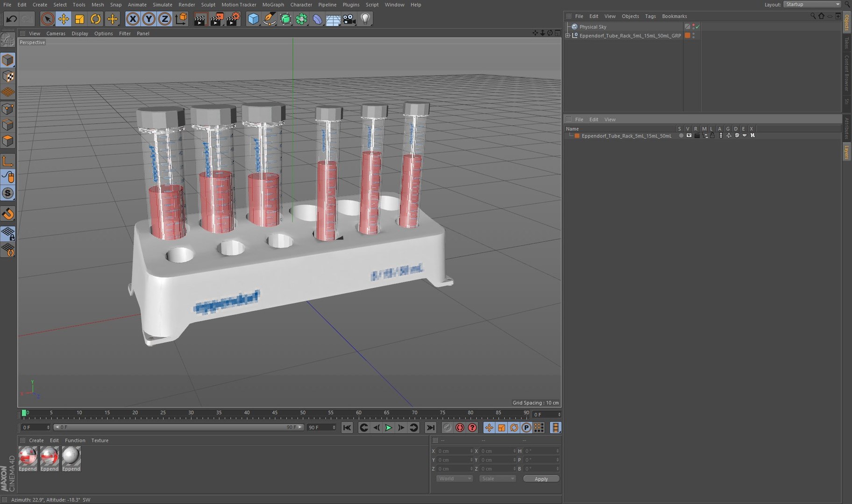Image resolution: width=852 pixels, height=504 pixels.
Task: Open the MoGraph menu
Action: 273,5
